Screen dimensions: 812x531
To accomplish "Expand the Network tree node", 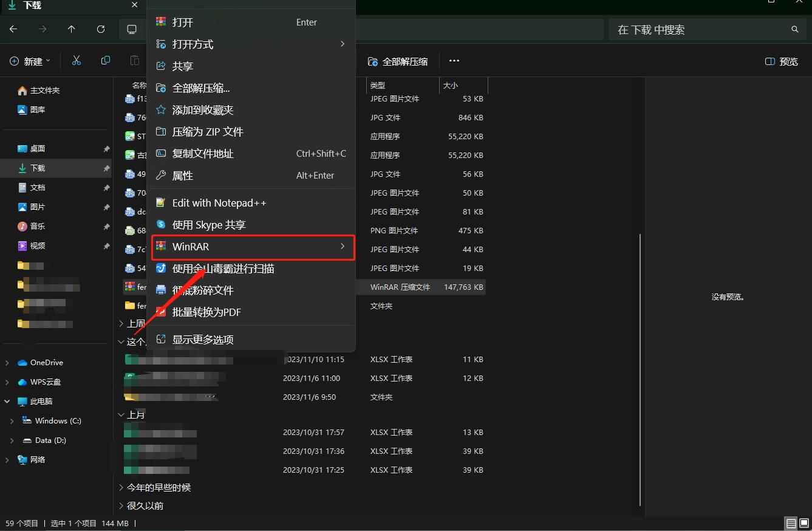I will tap(7, 460).
